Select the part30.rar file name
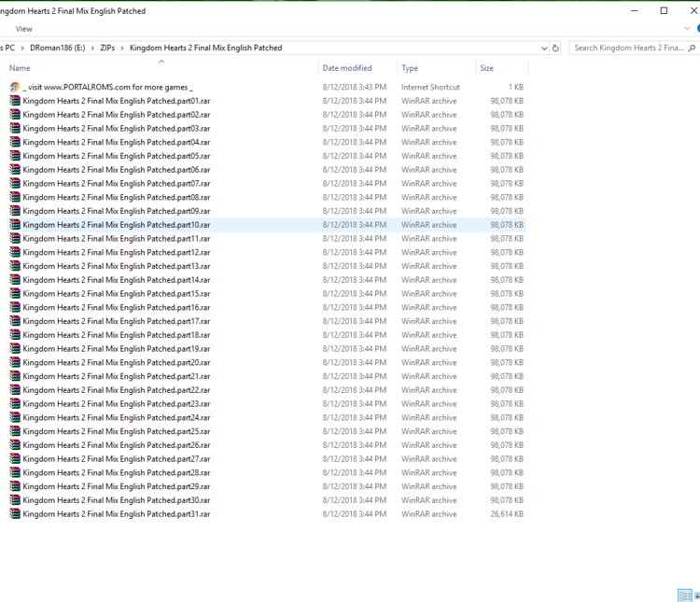The image size is (700, 602). [x=117, y=500]
